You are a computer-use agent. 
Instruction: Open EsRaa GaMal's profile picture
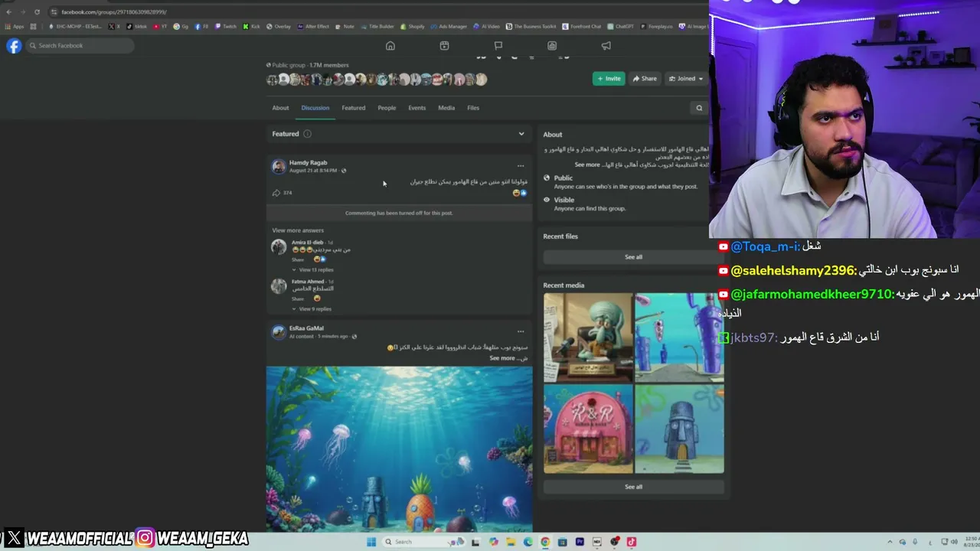tap(279, 332)
